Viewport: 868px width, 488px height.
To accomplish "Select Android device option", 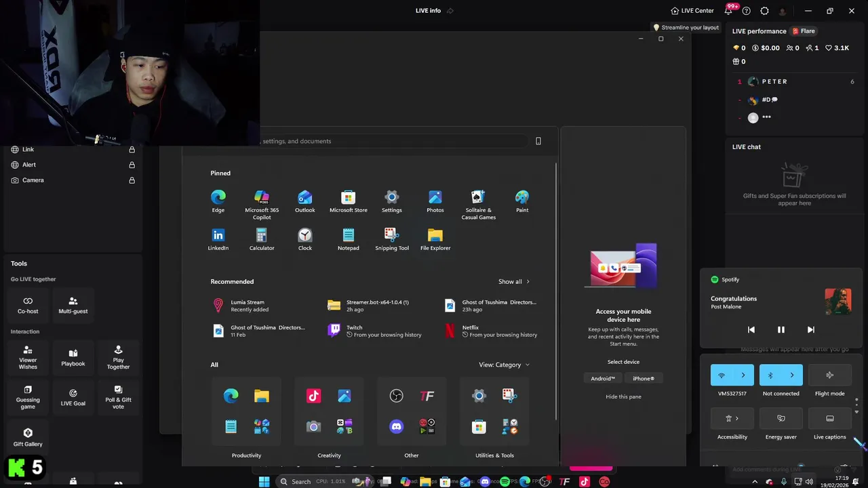I will (602, 378).
